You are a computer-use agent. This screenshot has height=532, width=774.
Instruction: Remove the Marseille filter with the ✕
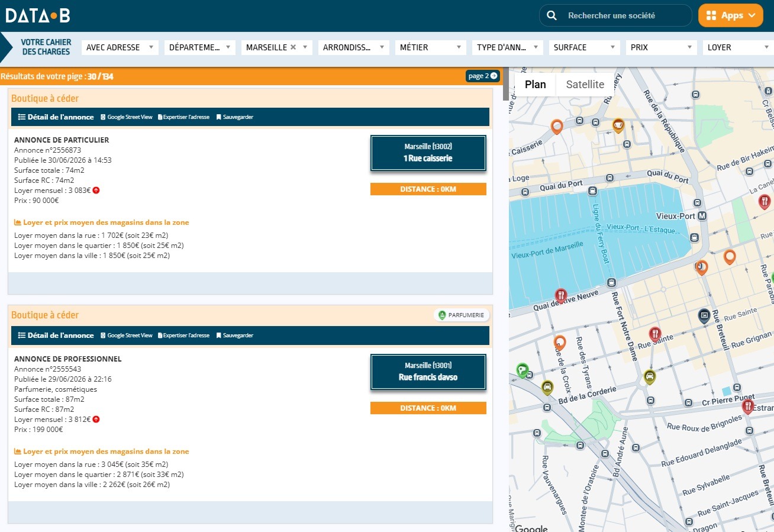[293, 47]
